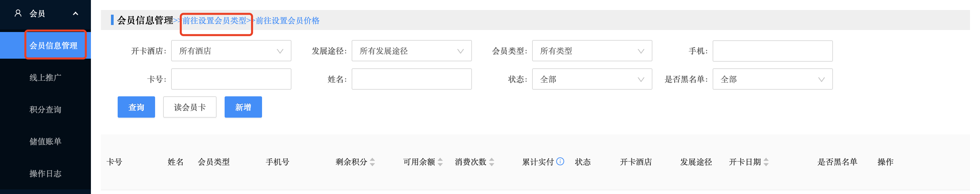Select 积分查询 in sidebar menu

click(x=45, y=110)
